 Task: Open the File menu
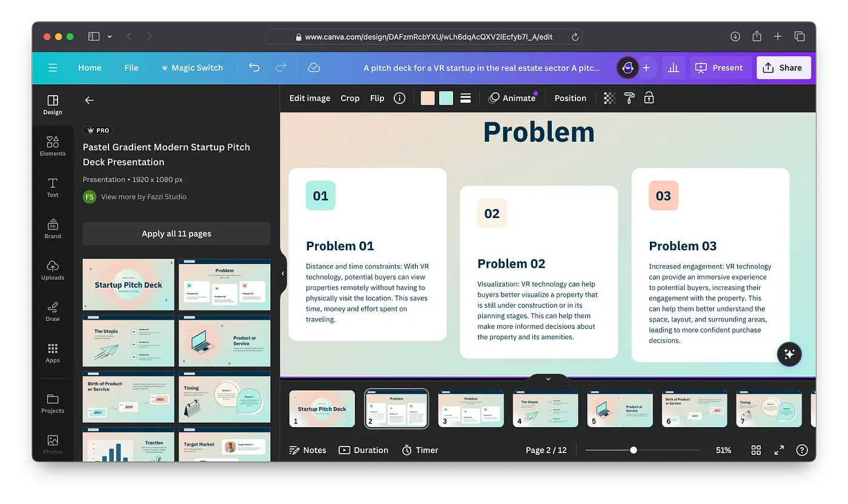click(x=131, y=68)
